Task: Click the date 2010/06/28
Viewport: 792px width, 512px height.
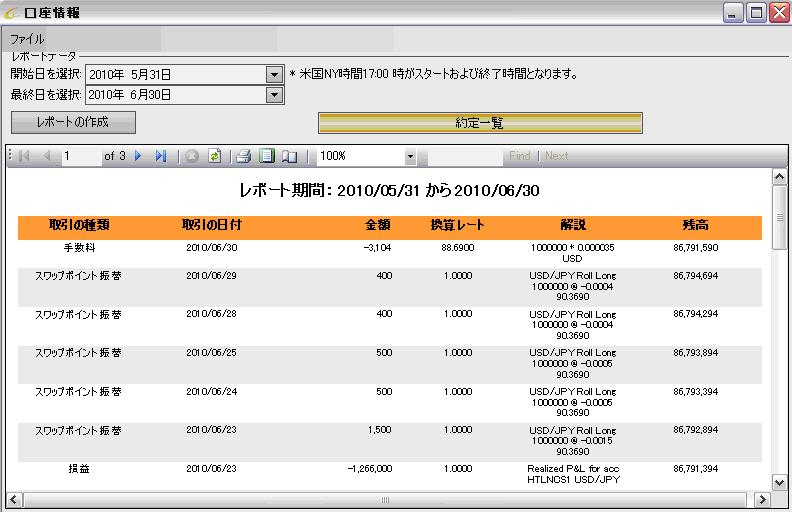Action: tap(212, 314)
